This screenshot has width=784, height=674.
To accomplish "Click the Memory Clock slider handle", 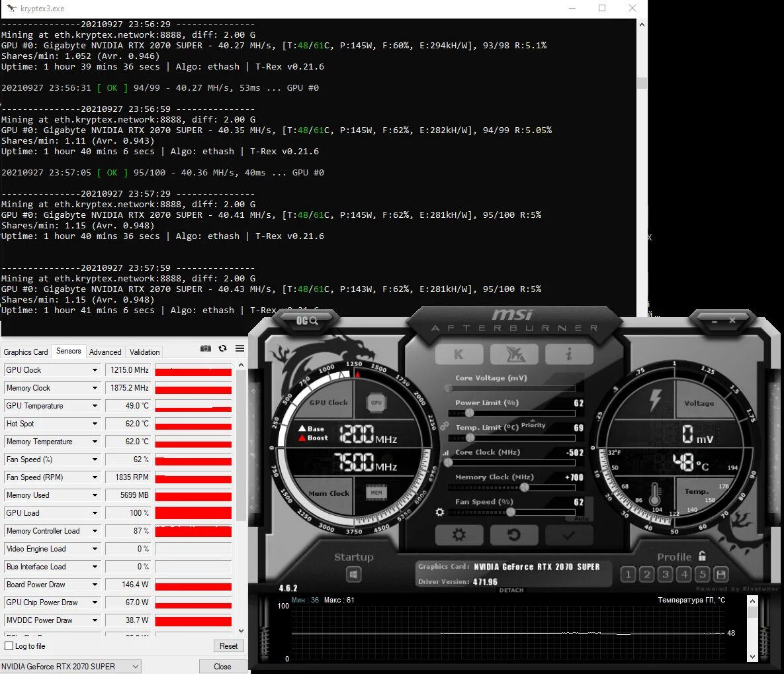I will pos(525,487).
